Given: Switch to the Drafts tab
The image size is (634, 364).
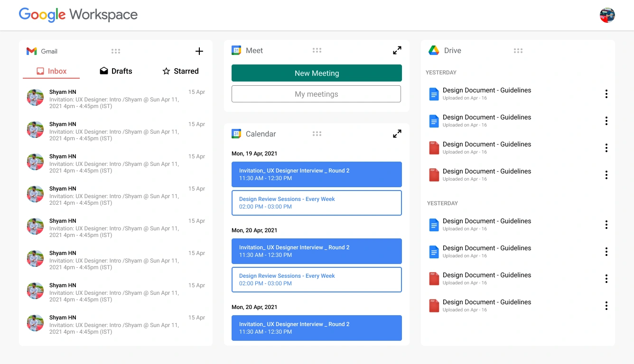Looking at the screenshot, I should pyautogui.click(x=116, y=71).
